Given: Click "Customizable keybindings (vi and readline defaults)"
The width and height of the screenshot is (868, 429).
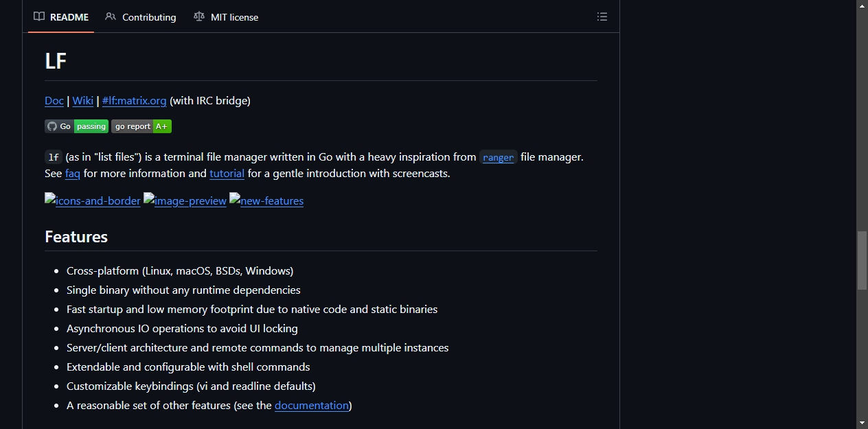Looking at the screenshot, I should click(191, 386).
